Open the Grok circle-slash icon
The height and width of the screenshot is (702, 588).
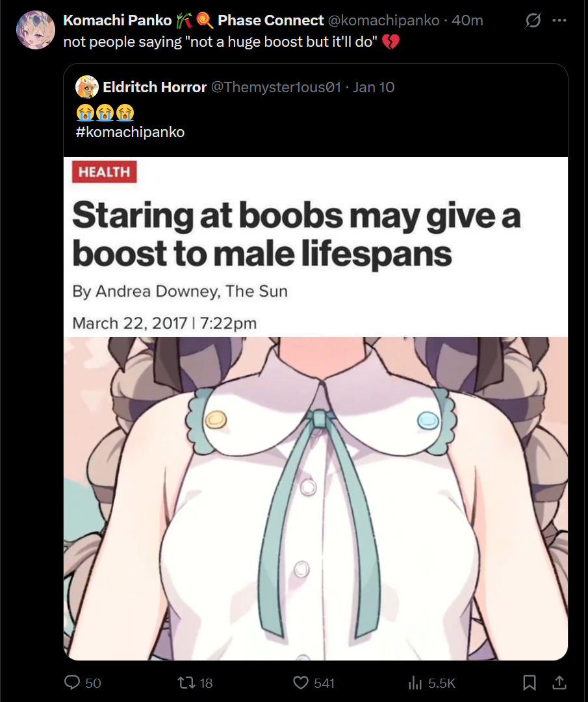(x=533, y=20)
